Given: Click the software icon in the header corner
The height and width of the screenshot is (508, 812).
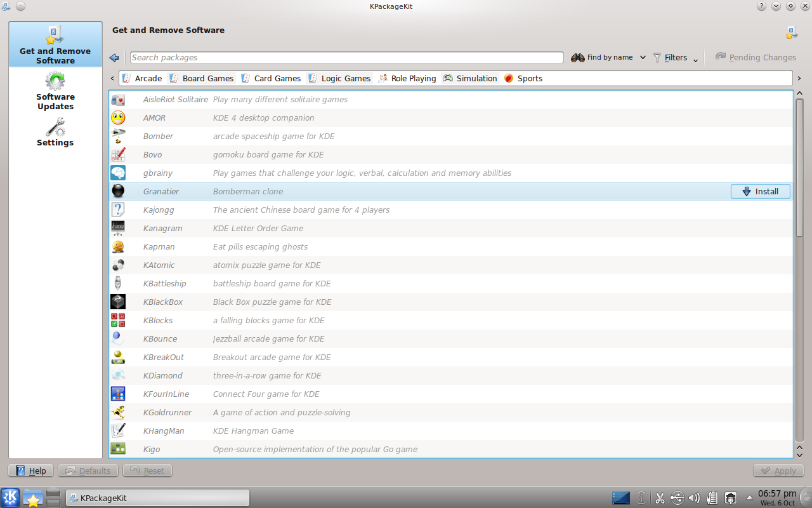Looking at the screenshot, I should click(791, 32).
